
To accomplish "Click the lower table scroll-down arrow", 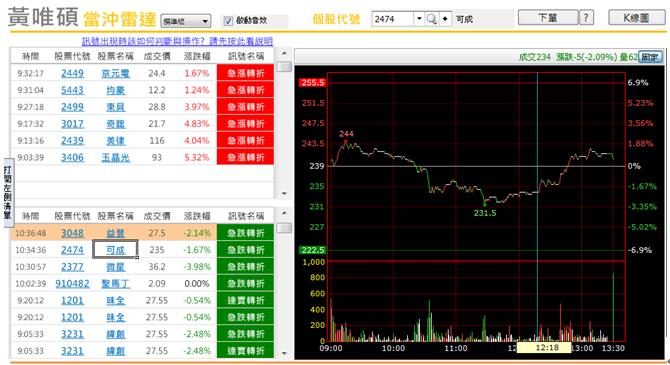I will click(284, 353).
